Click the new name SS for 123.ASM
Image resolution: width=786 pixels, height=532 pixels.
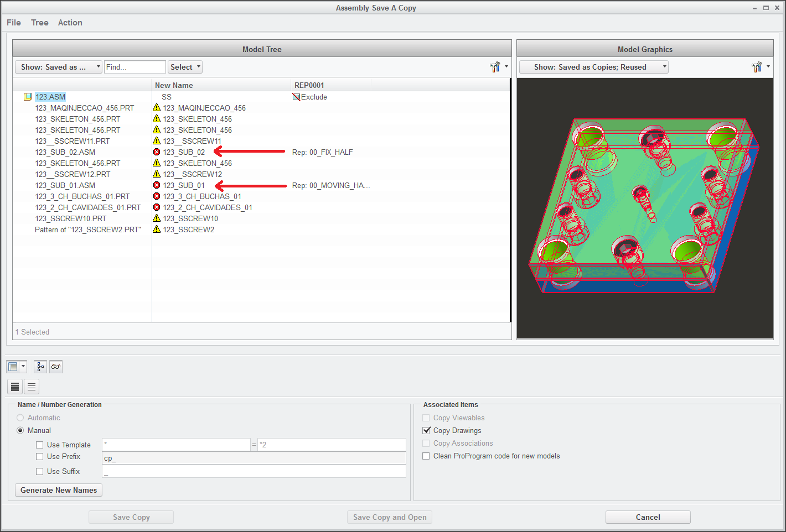point(167,97)
